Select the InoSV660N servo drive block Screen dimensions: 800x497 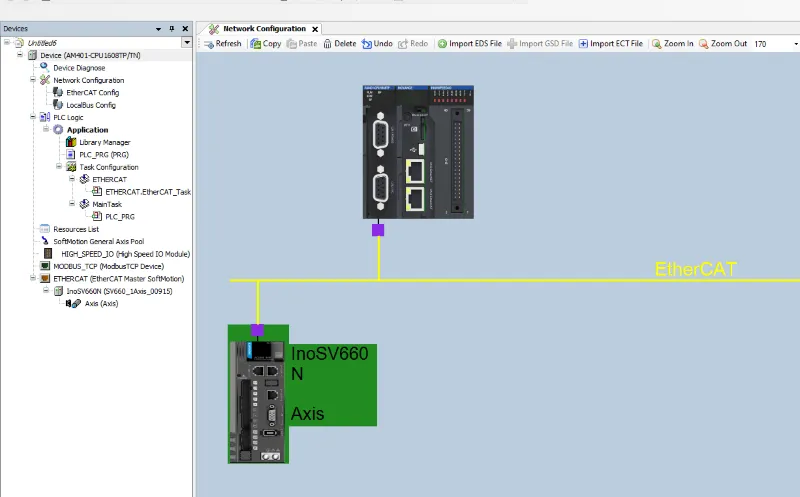point(258,394)
